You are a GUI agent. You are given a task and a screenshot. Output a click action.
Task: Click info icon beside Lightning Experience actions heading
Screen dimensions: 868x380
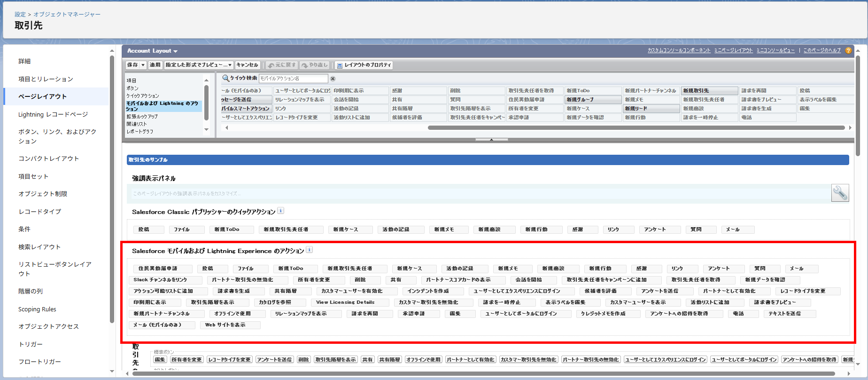click(309, 250)
